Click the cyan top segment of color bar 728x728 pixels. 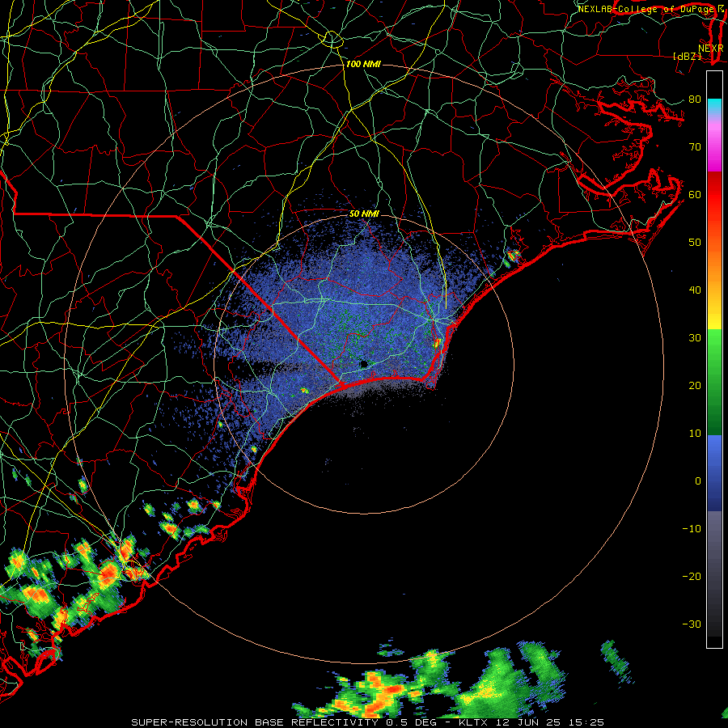[x=714, y=107]
